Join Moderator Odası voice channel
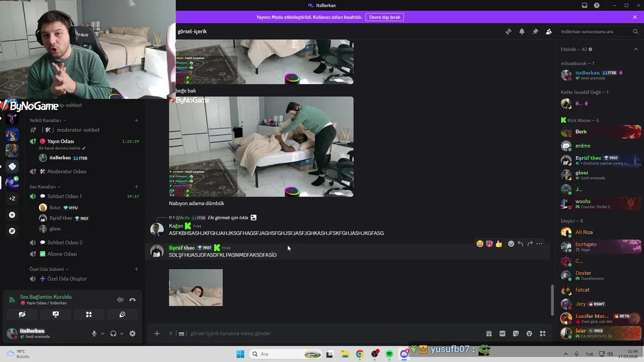This screenshot has height=362, width=644. (84, 171)
